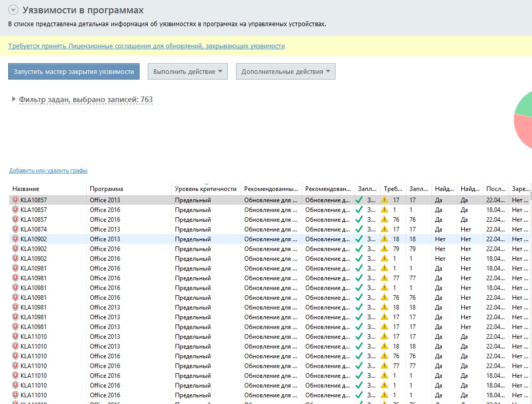Click the value 79 next to warning icon
Viewport: 532px width, 404px height.
396,249
